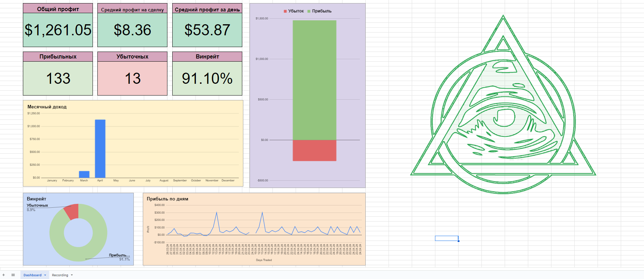Click the add new sheet plus icon
Screen dimensions: 644x279
tap(3, 275)
